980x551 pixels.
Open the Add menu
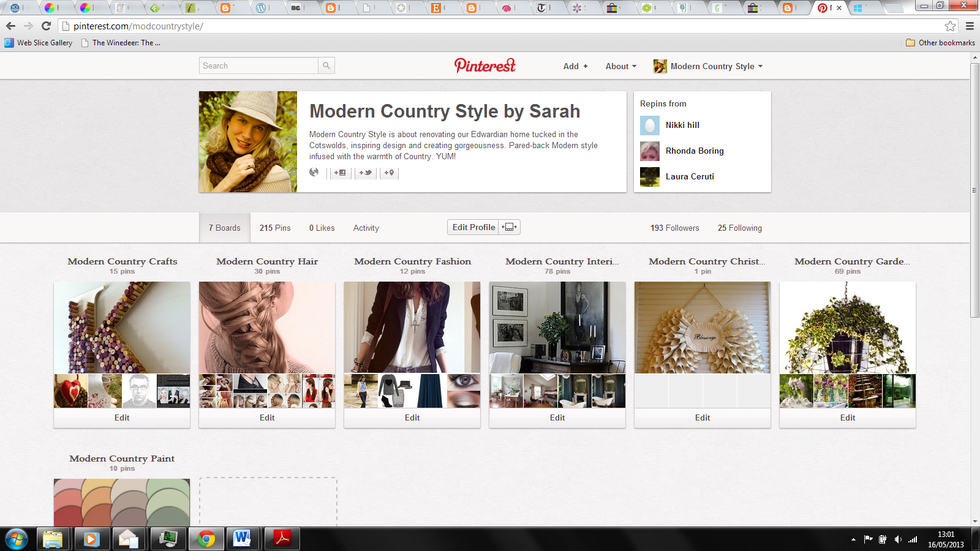575,66
